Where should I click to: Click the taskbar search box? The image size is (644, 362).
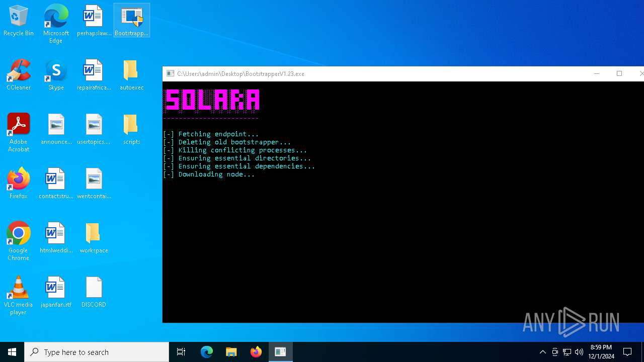(x=97, y=352)
